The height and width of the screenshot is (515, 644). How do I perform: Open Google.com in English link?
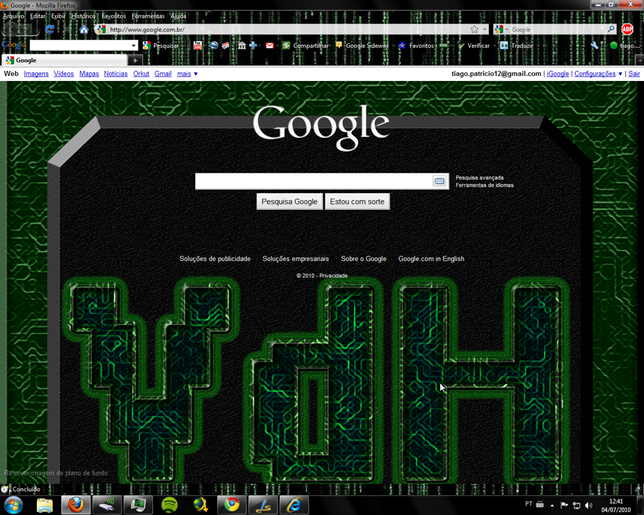[431, 259]
